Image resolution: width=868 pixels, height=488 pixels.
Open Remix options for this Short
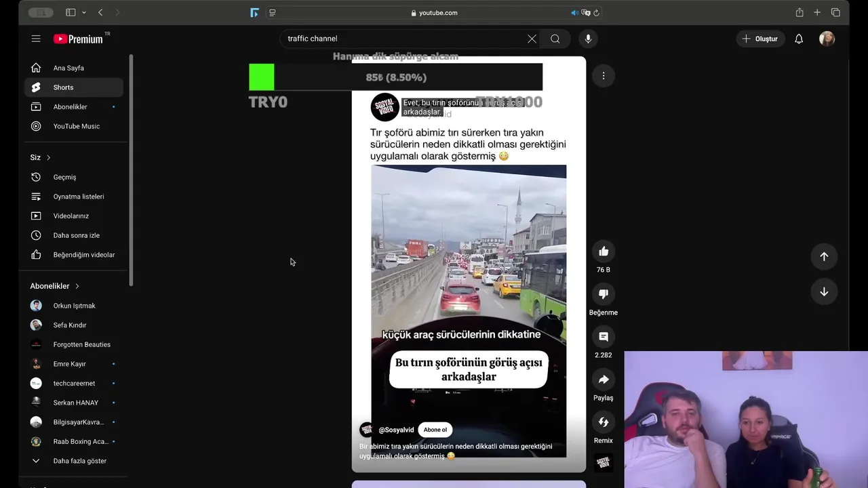tap(604, 422)
